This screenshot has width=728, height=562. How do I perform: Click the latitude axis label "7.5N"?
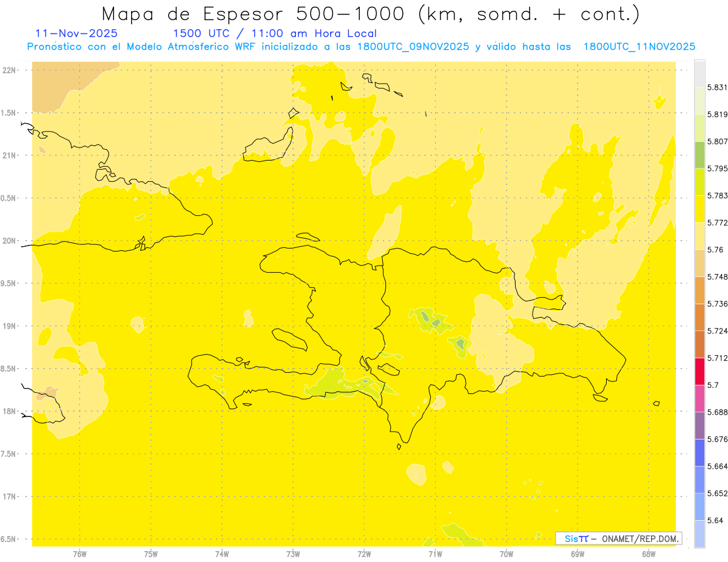(x=9, y=454)
